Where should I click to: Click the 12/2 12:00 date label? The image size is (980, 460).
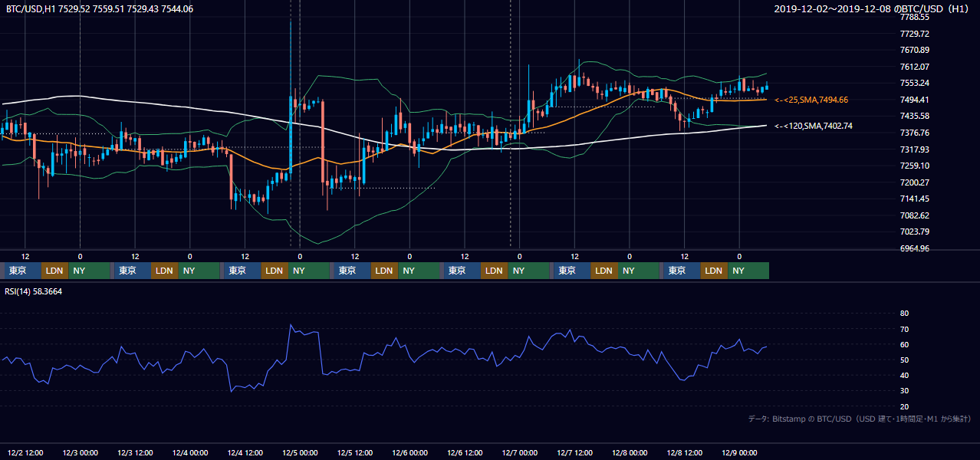pos(25,452)
